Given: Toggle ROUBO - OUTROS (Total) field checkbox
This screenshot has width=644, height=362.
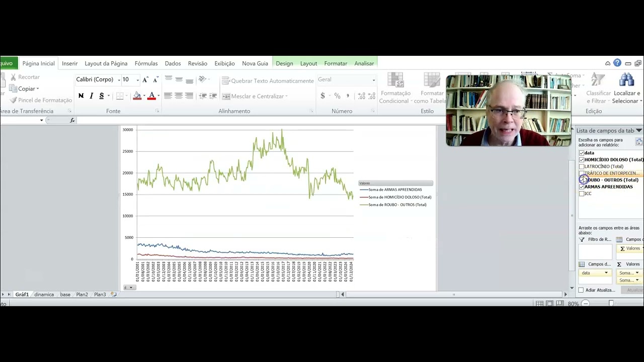Looking at the screenshot, I should tap(582, 180).
